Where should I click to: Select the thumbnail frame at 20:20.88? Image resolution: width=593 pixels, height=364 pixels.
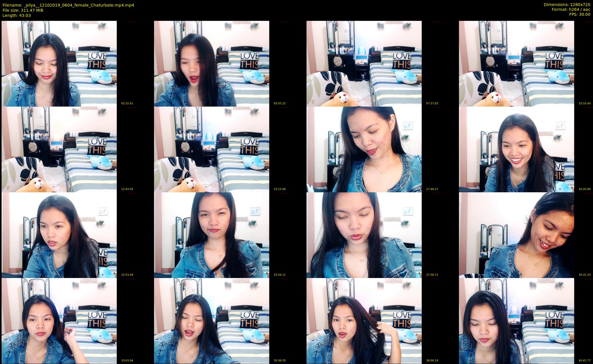pyautogui.click(x=517, y=149)
